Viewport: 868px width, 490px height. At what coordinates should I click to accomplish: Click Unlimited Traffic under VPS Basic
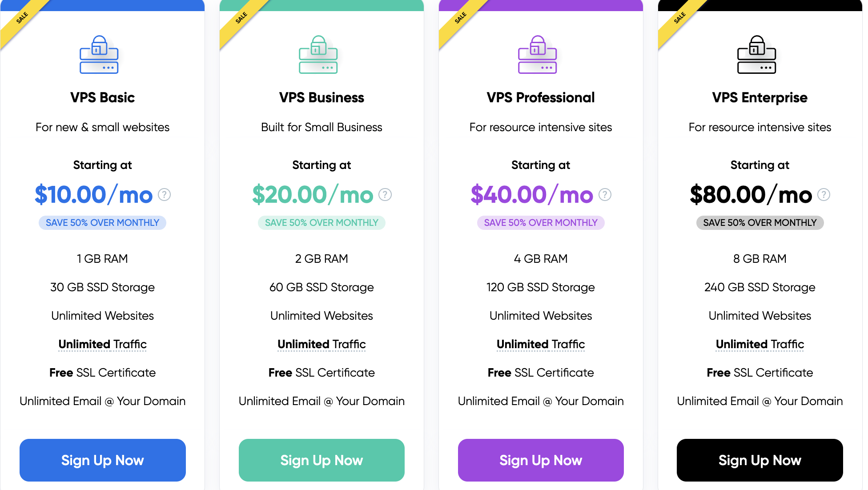pos(103,345)
